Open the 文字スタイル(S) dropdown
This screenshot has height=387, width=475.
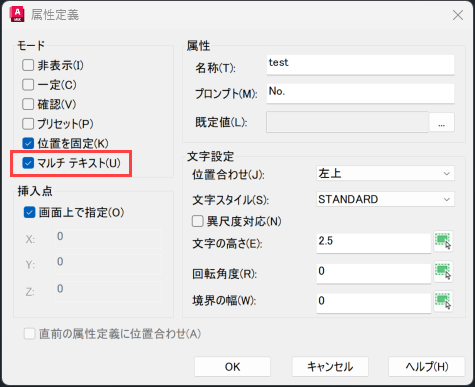pyautogui.click(x=385, y=199)
